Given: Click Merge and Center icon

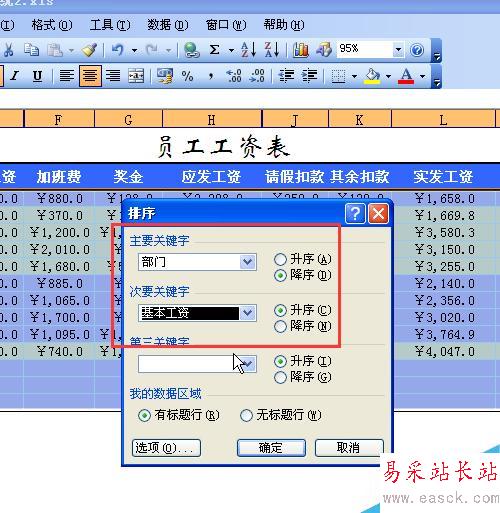Looking at the screenshot, I should coord(136,76).
